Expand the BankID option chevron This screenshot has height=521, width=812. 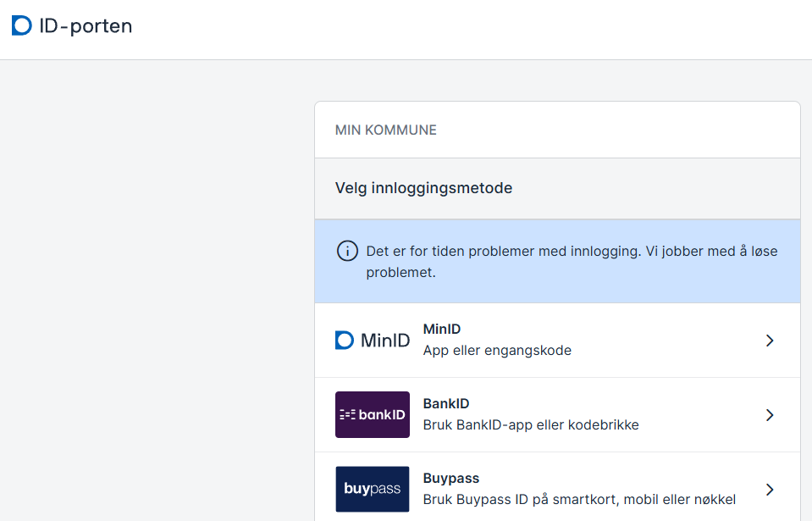(770, 415)
